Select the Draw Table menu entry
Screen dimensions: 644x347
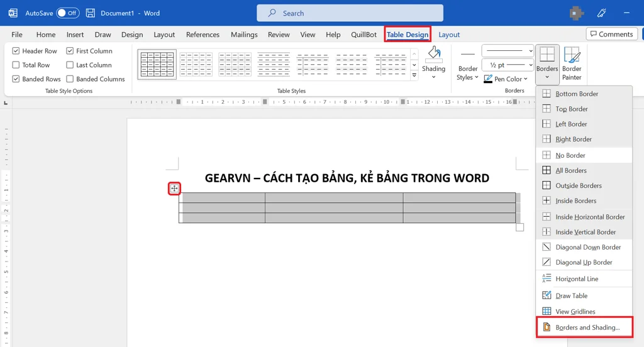tap(584, 295)
